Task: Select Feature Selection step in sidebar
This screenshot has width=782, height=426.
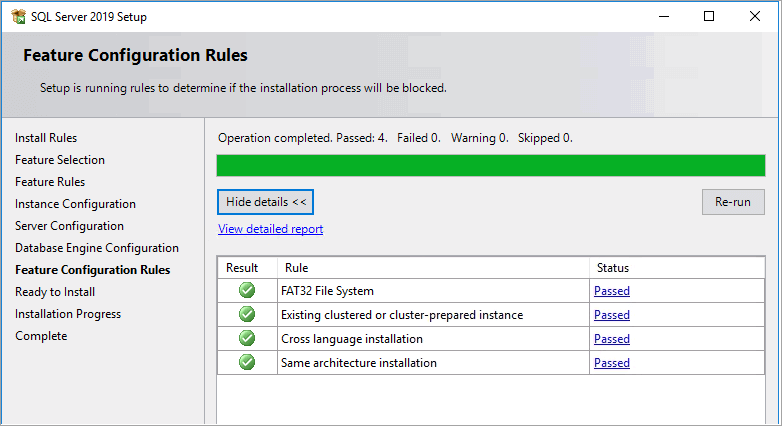Action: (60, 160)
